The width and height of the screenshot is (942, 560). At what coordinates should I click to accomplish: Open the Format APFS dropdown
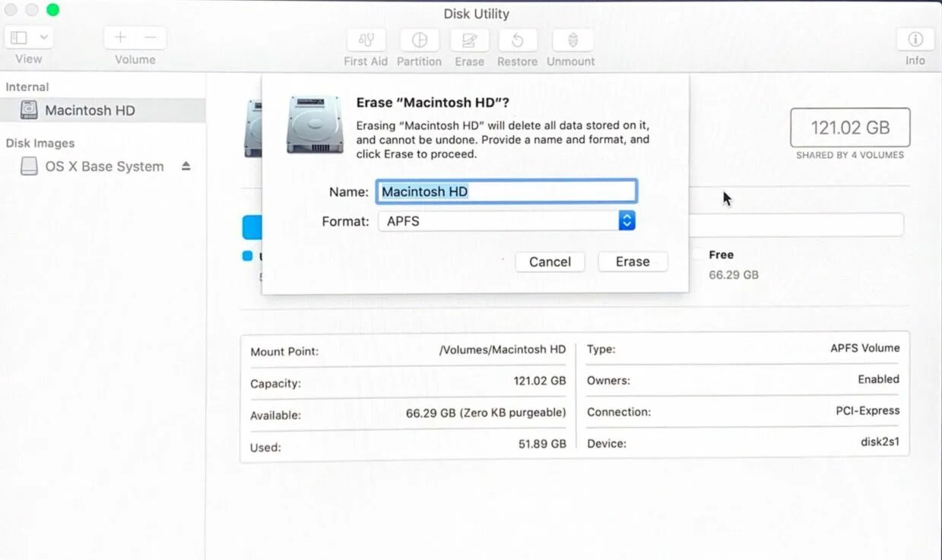click(x=506, y=221)
